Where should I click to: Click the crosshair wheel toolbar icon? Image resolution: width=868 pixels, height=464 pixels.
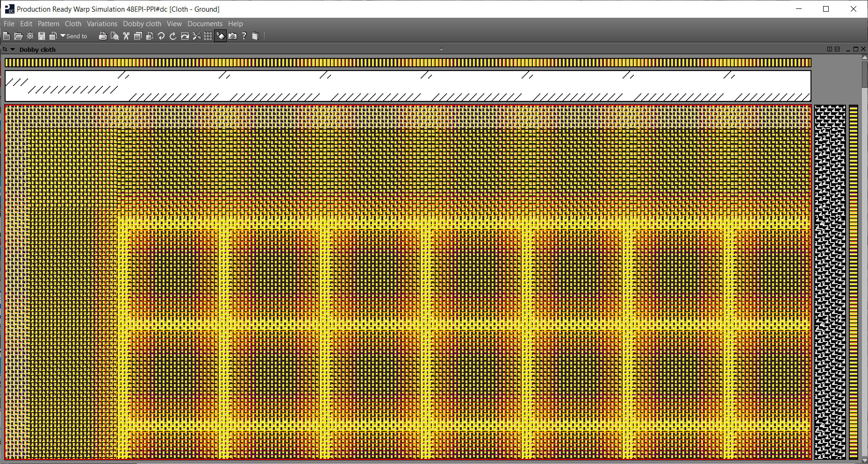tap(30, 36)
